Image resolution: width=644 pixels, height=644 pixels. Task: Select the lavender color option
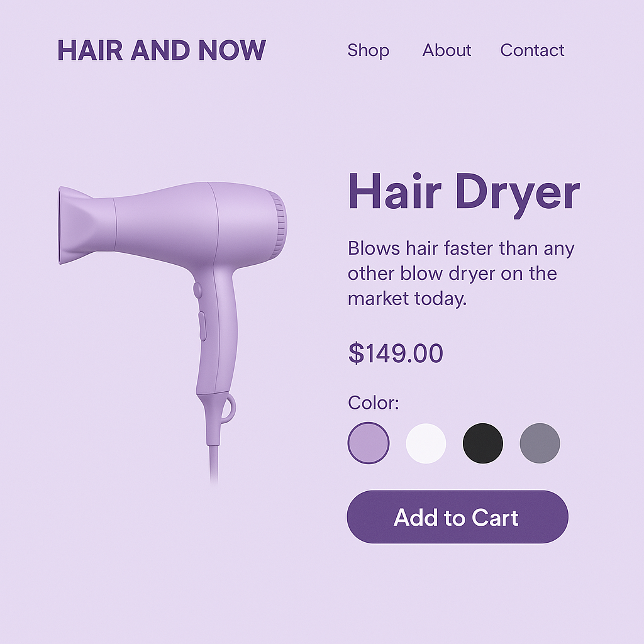pyautogui.click(x=369, y=443)
